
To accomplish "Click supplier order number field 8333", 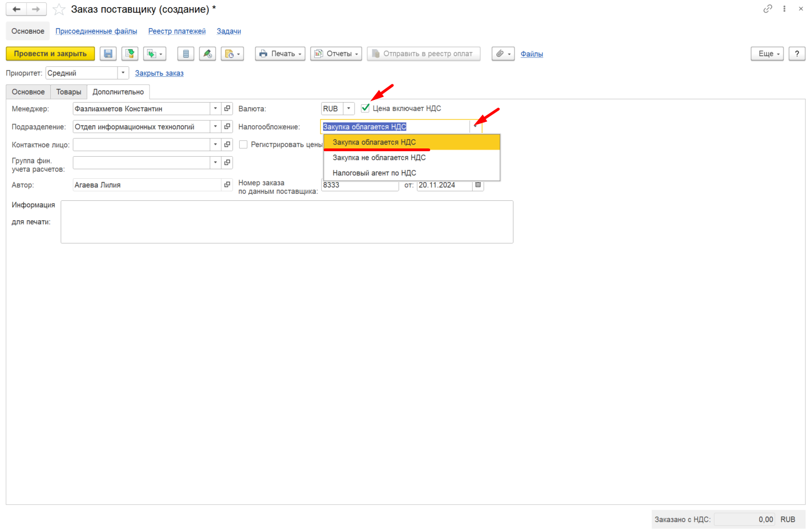I will [x=360, y=185].
